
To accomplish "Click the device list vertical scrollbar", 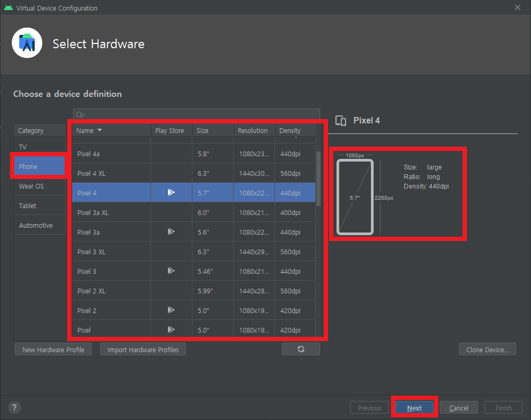I will [x=318, y=178].
